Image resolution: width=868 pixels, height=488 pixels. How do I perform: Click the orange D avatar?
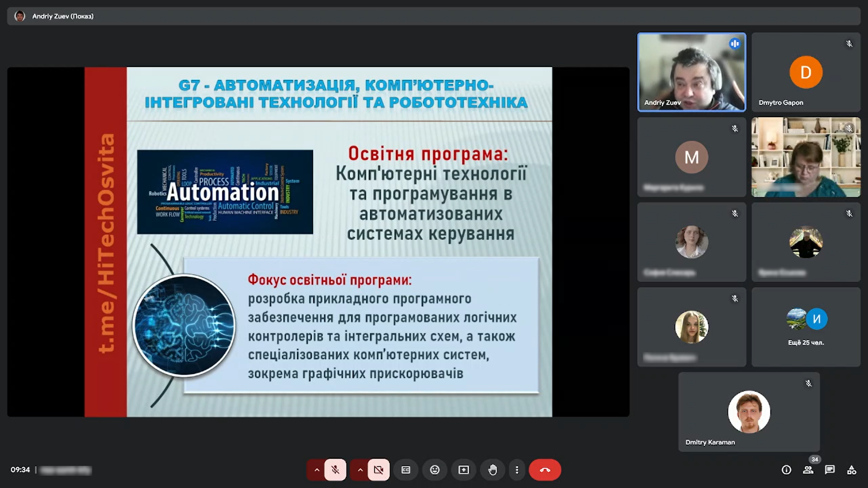point(806,72)
